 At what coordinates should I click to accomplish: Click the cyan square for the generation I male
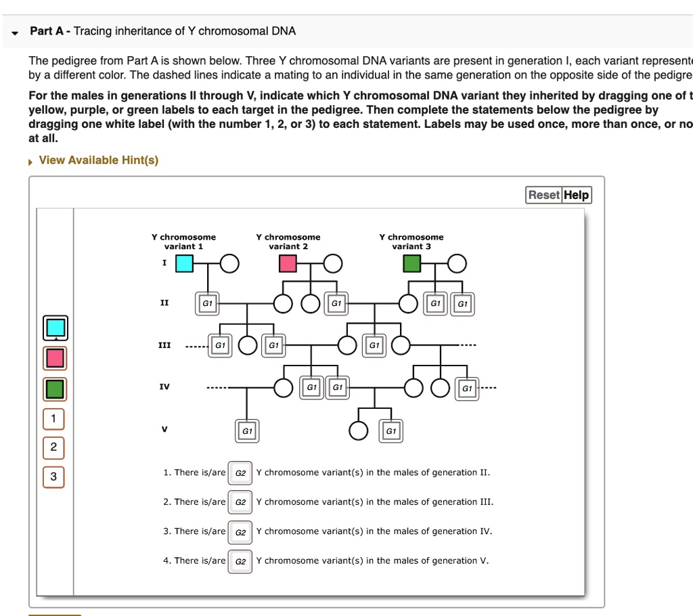183,263
